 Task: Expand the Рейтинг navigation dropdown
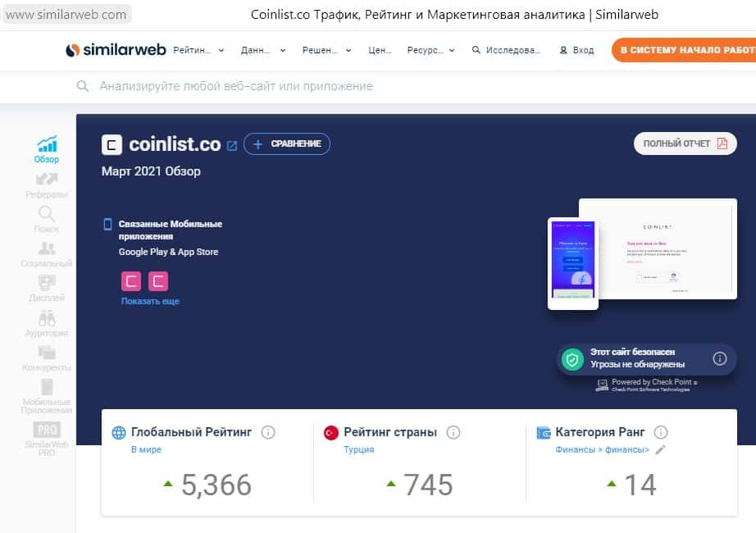coord(198,50)
